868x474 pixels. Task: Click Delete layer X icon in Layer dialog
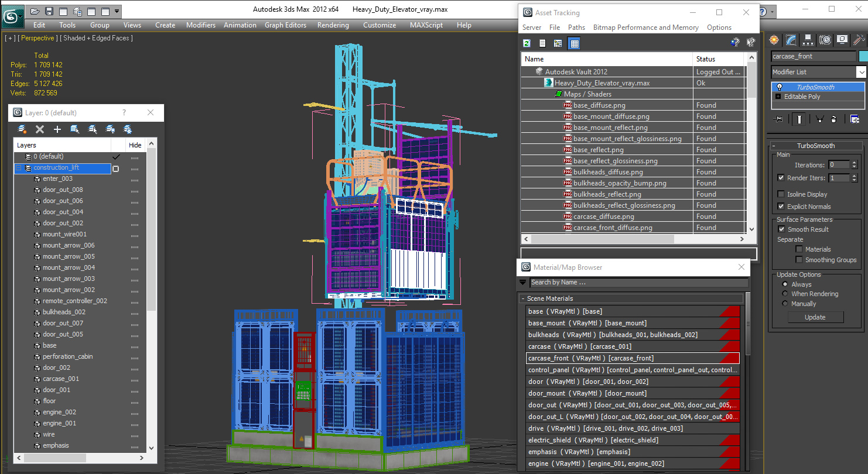point(40,129)
